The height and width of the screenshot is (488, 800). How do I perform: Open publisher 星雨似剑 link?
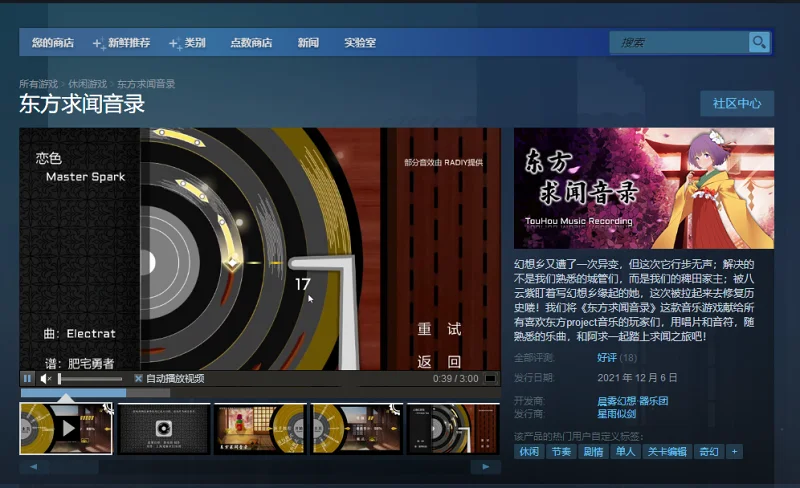pos(616,414)
